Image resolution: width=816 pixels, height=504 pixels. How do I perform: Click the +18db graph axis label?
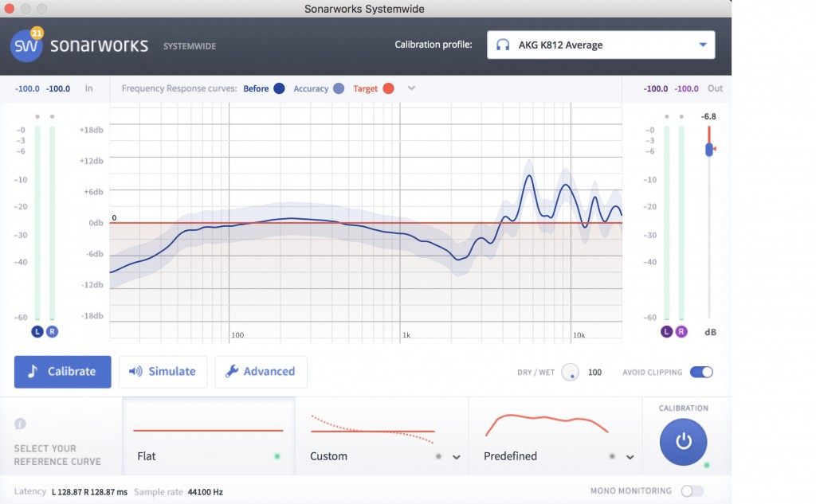91,130
